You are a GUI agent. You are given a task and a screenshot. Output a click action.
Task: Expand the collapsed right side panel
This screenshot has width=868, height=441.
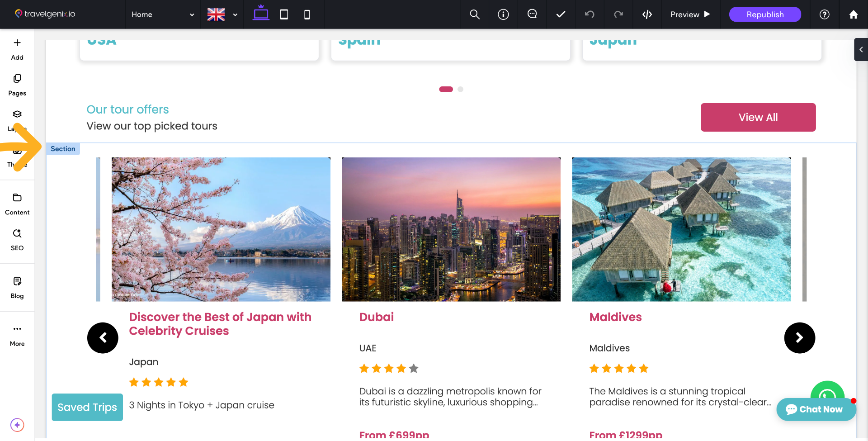click(x=861, y=50)
